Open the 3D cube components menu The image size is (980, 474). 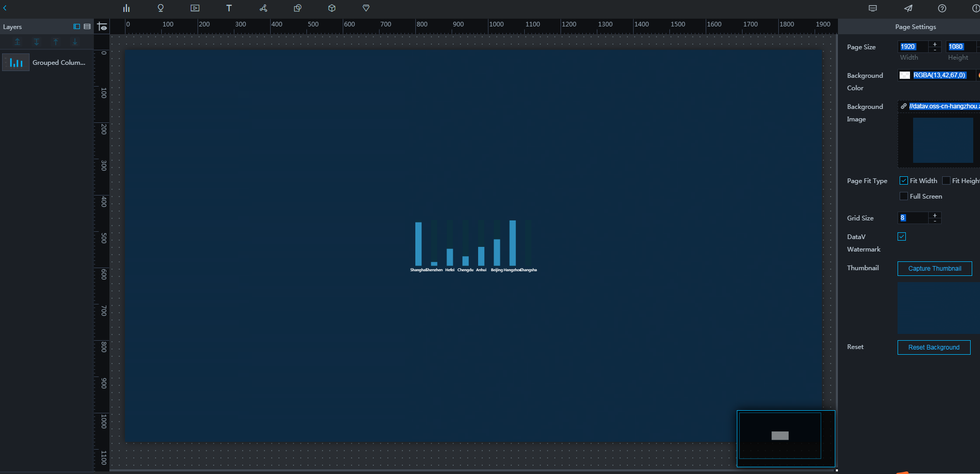(332, 8)
